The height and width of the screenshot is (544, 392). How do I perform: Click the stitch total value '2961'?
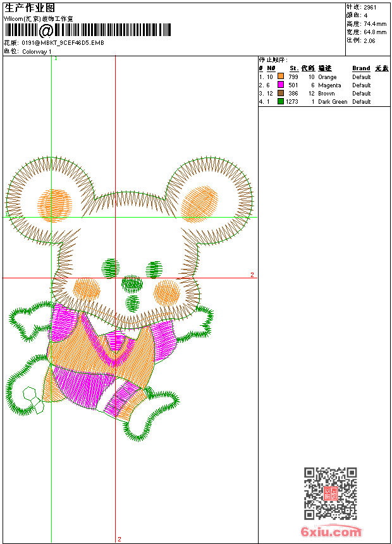coord(370,8)
